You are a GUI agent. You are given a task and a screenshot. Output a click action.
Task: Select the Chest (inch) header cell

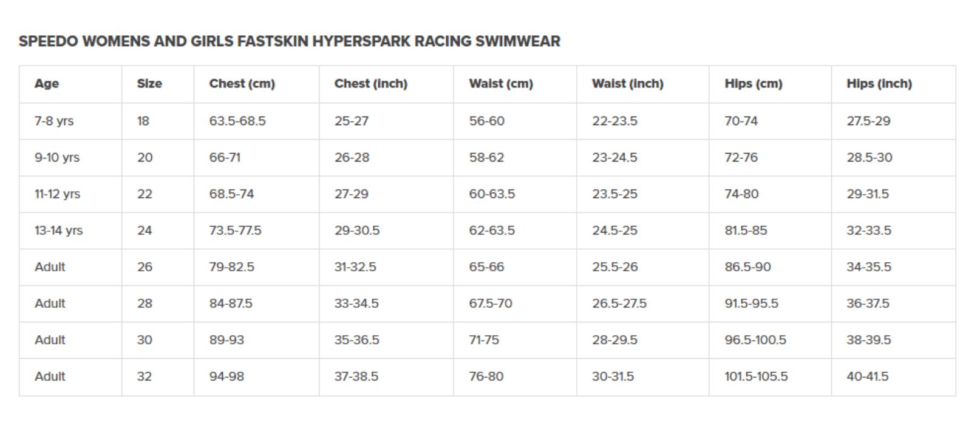point(370,84)
